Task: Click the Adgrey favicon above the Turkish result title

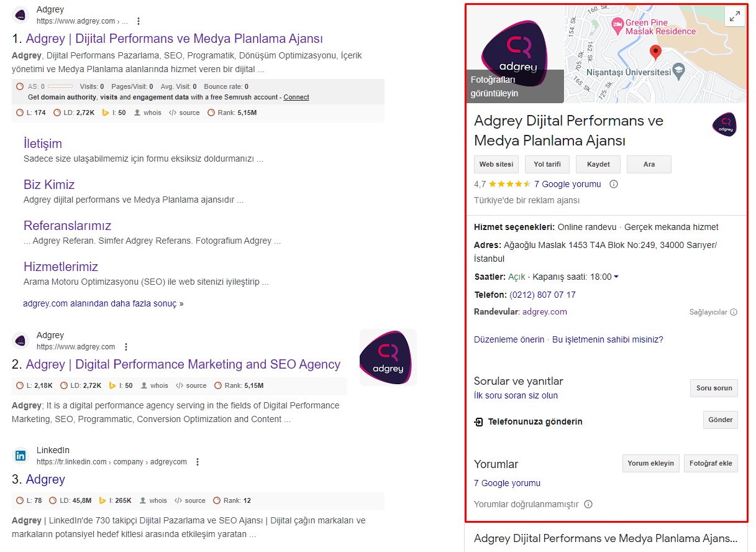Action: click(x=20, y=15)
